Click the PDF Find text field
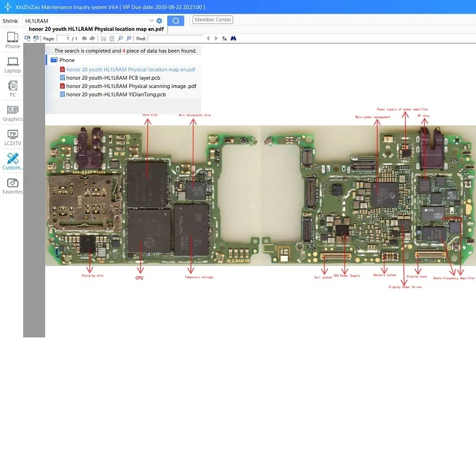The image size is (476, 476). pos(175,38)
